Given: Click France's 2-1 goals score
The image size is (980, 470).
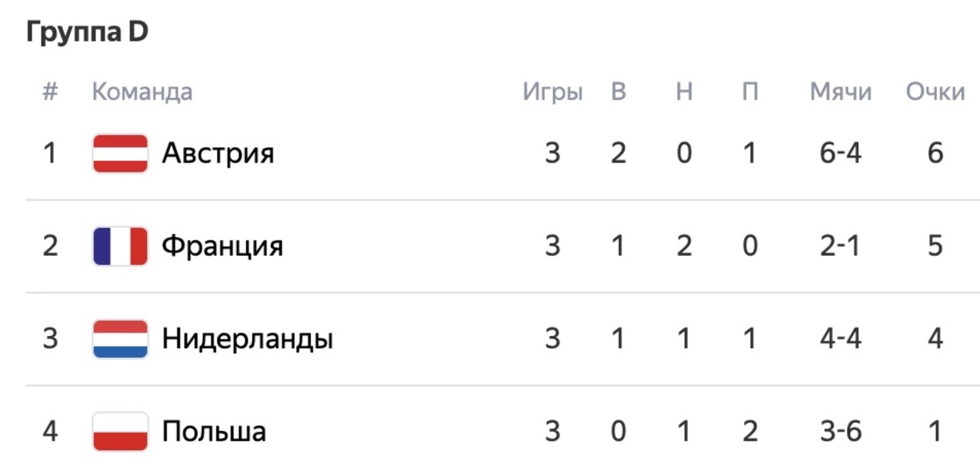Looking at the screenshot, I should pos(841,246).
